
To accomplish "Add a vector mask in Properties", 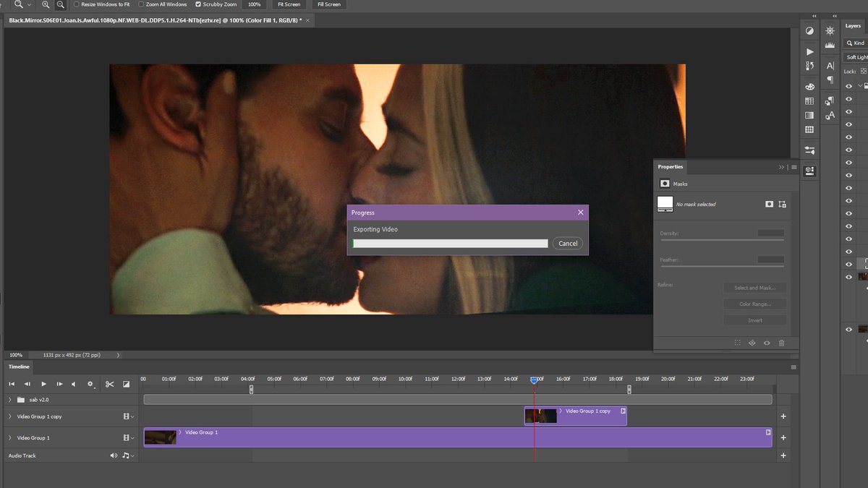I will pyautogui.click(x=783, y=205).
